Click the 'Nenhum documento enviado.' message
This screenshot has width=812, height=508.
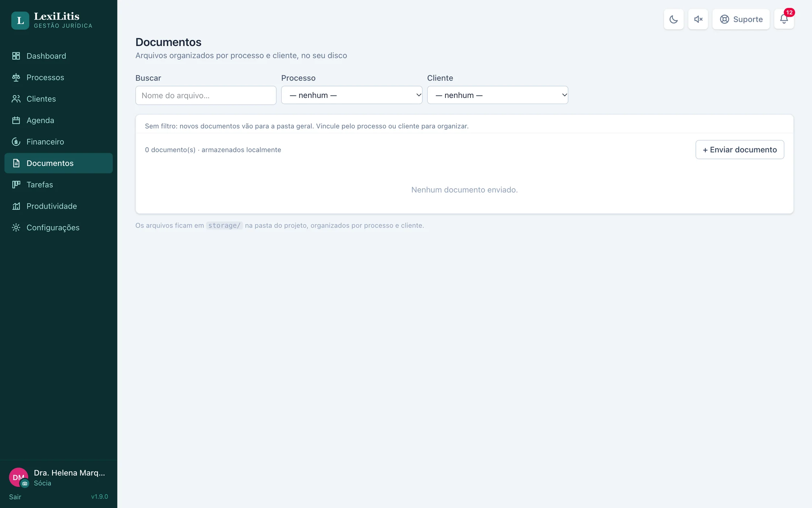[x=464, y=190]
